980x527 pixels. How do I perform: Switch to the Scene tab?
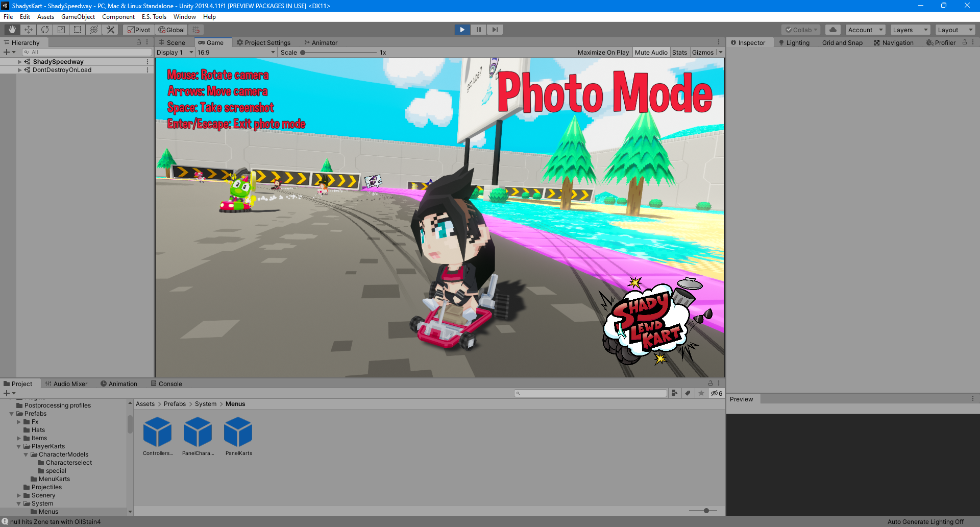(x=172, y=42)
